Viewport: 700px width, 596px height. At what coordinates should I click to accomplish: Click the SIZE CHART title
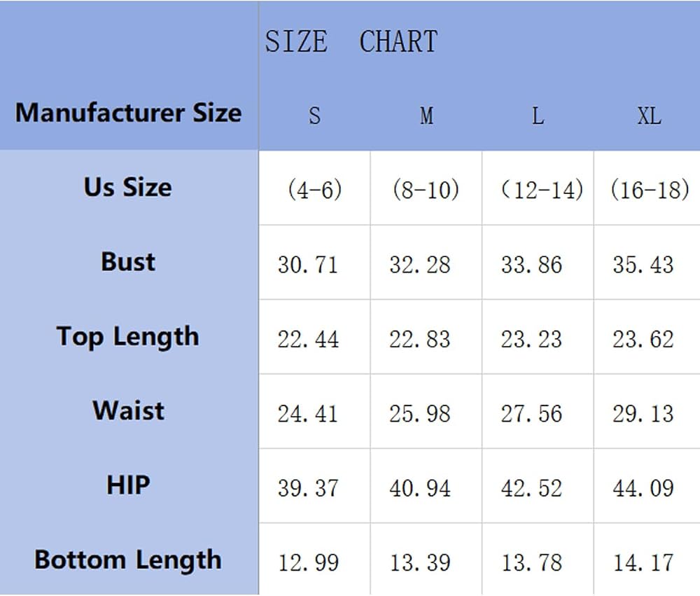pos(351,41)
